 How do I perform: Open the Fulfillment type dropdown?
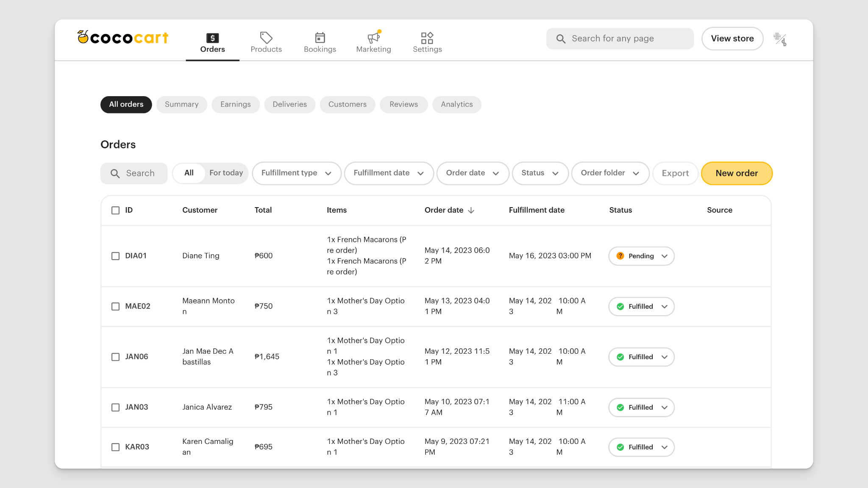pyautogui.click(x=296, y=173)
